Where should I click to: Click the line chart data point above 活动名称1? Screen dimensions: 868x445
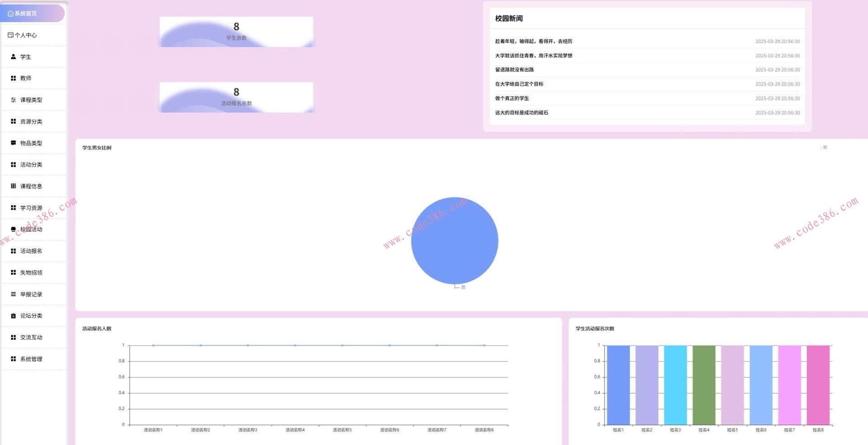153,346
